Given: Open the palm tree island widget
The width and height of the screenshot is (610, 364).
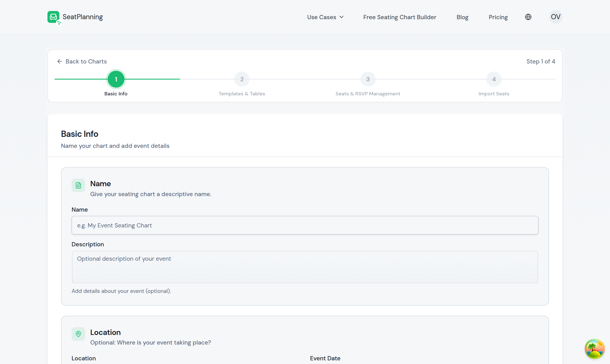Looking at the screenshot, I should point(594,348).
